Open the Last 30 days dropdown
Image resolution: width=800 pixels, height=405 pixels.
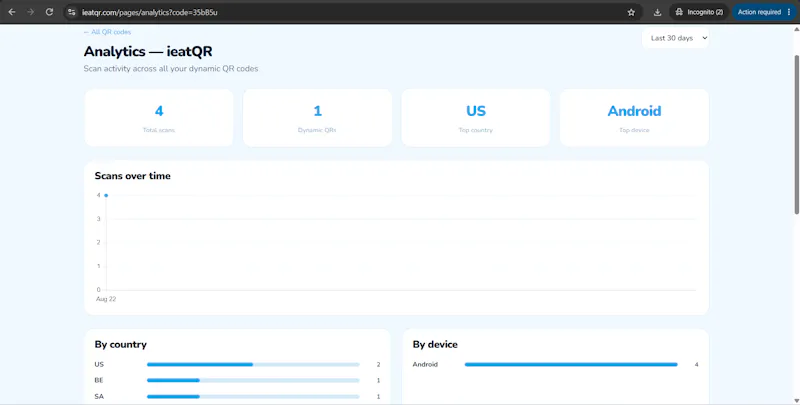coord(676,38)
